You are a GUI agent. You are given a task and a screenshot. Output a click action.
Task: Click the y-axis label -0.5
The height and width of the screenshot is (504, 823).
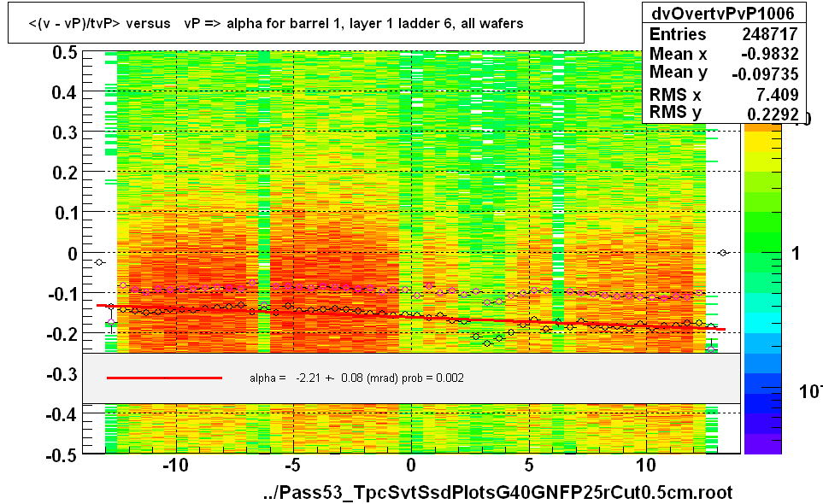pos(62,454)
